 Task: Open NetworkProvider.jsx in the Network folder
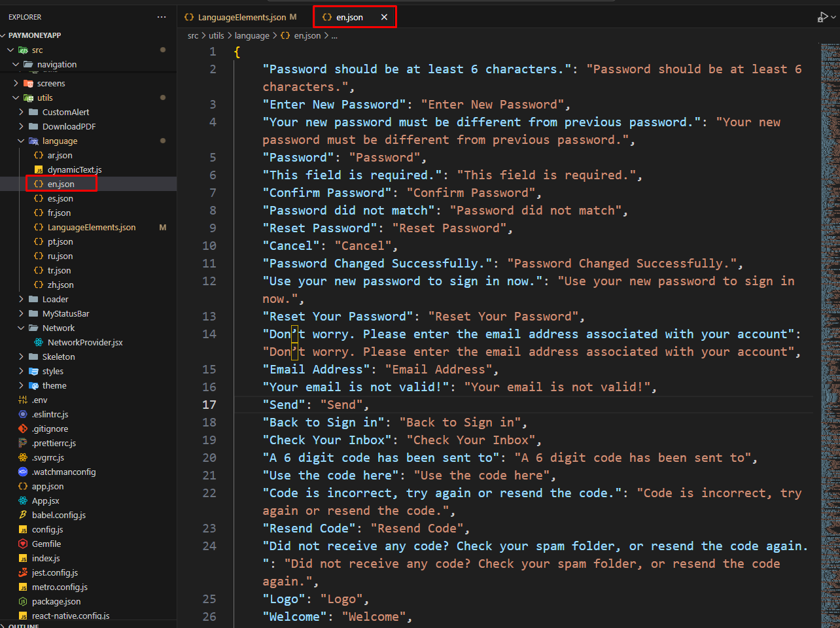(84, 342)
